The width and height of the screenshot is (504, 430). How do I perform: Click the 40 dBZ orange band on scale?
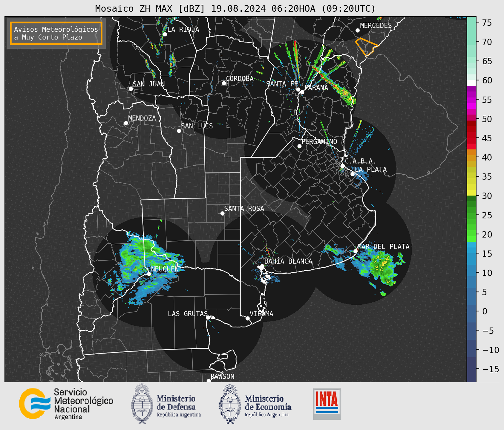(x=471, y=157)
